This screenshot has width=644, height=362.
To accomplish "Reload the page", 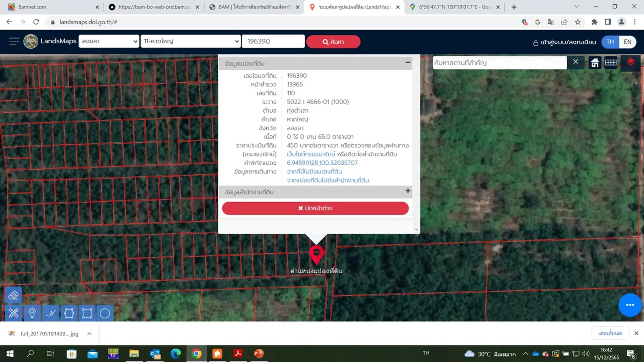I will 36,22.
